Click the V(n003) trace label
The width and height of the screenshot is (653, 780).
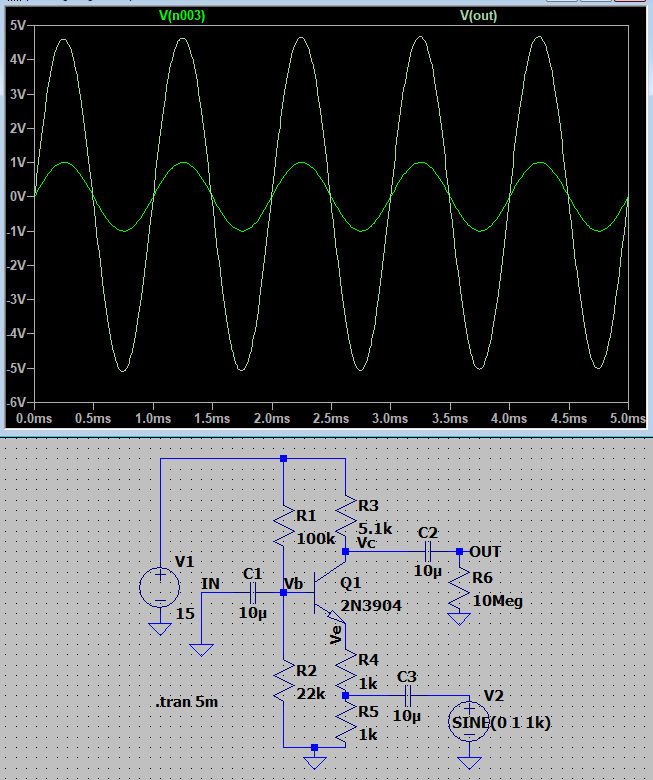tap(182, 15)
